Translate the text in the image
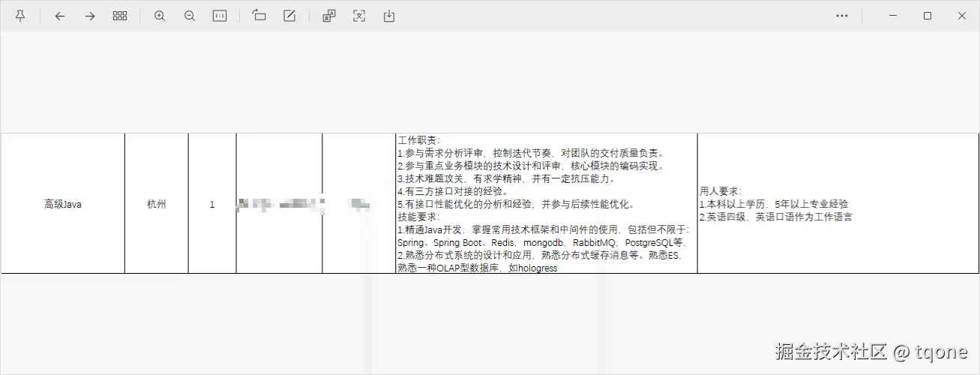Image resolution: width=980 pixels, height=375 pixels. [x=329, y=16]
